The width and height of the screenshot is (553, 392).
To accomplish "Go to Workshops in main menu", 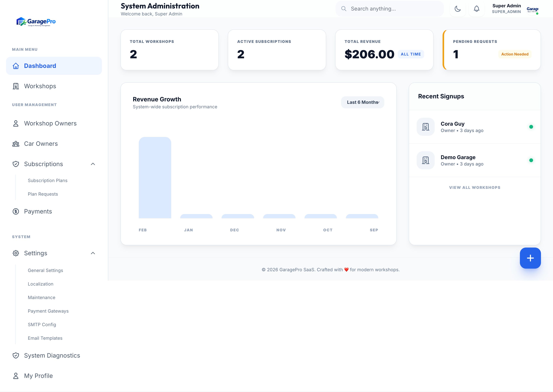I will point(40,86).
